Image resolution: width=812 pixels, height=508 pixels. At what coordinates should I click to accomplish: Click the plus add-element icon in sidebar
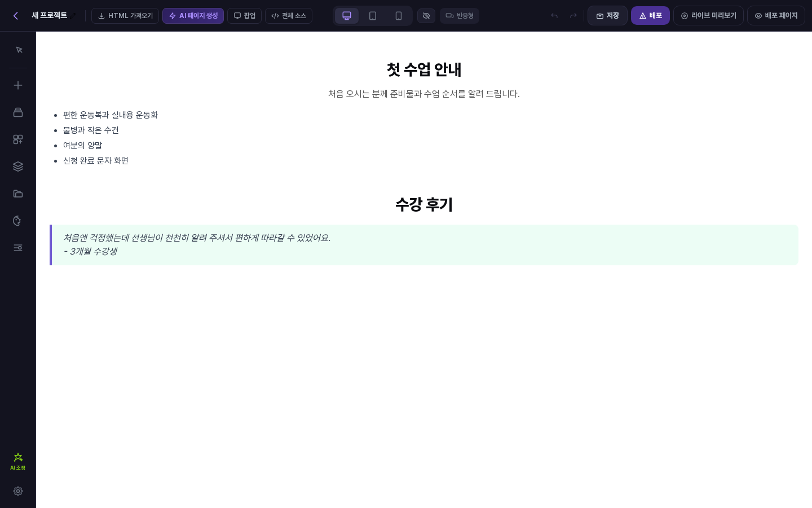pos(18,85)
